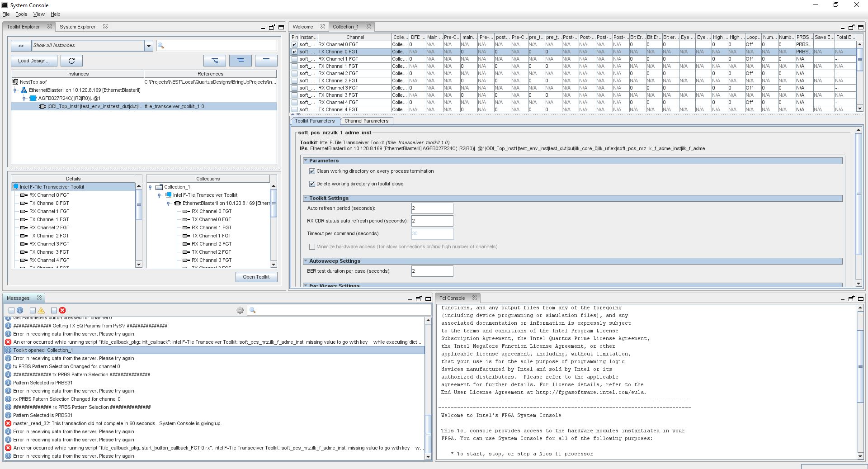Click the gear settings icon in Messages panel

[x=240, y=310]
